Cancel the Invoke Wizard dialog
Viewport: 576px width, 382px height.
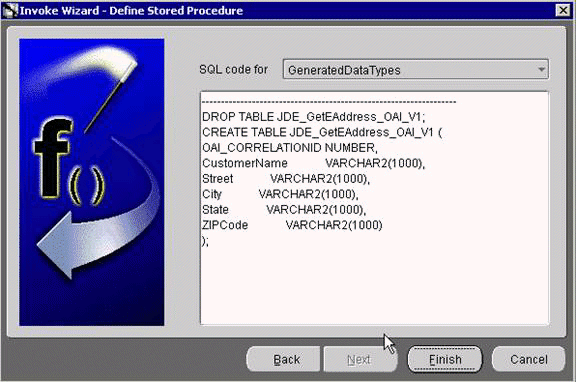point(528,359)
